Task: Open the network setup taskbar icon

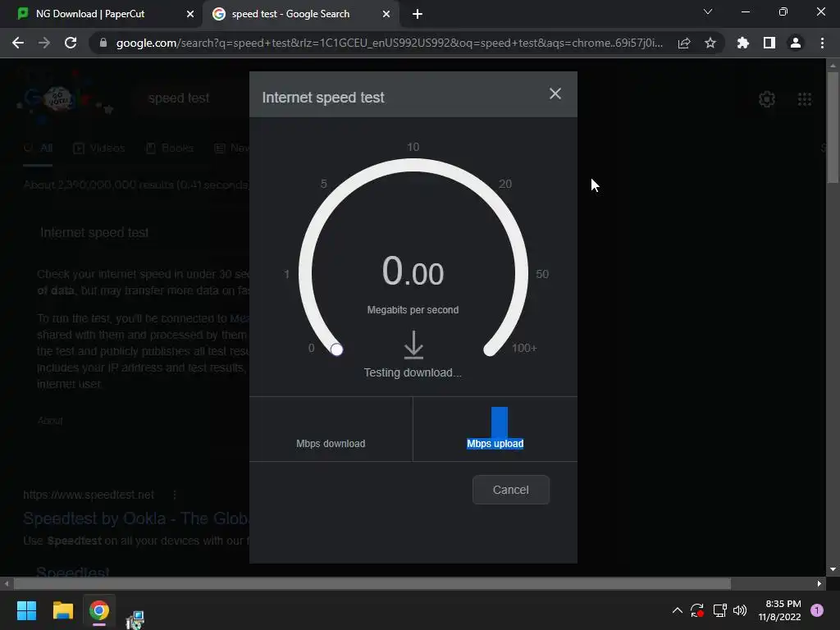Action: tap(135, 619)
